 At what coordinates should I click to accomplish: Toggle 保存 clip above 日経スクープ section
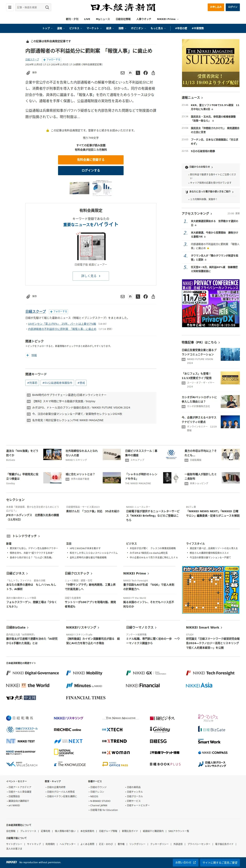pos(32,297)
